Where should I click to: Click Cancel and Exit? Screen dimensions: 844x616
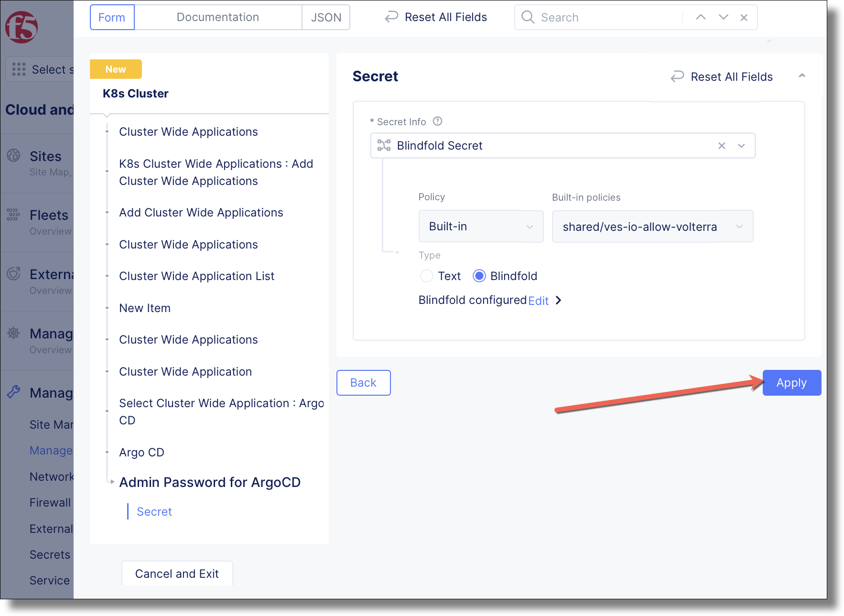coord(177,573)
